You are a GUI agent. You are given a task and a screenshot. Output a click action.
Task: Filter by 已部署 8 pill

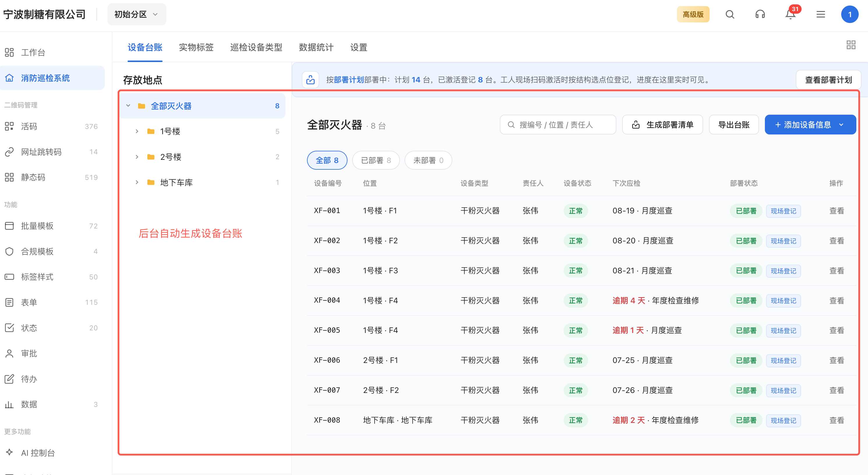[376, 160]
